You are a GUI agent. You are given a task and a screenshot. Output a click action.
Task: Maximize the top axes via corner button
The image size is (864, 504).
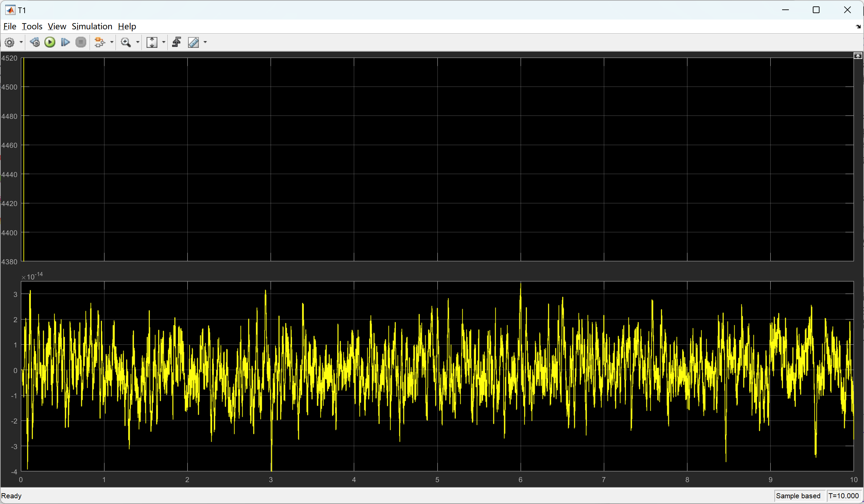[x=858, y=56]
